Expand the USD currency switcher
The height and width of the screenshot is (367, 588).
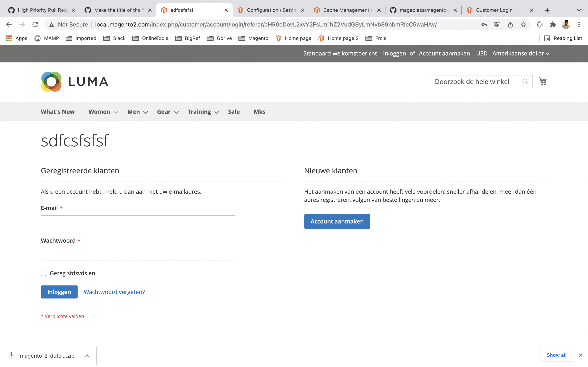point(512,53)
